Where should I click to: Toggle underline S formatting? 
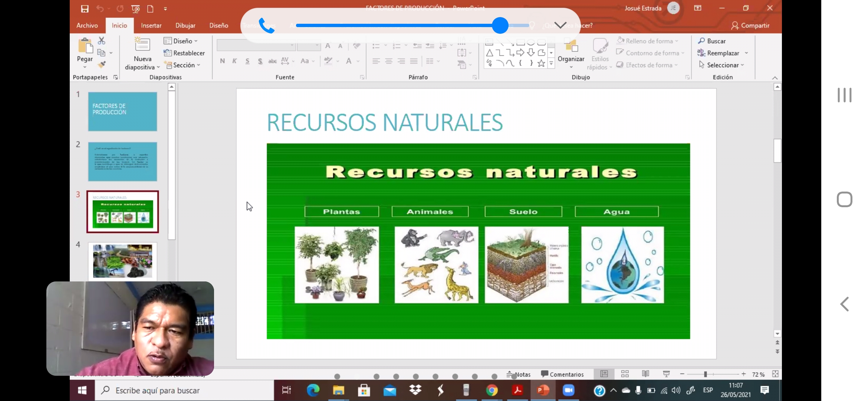point(247,61)
